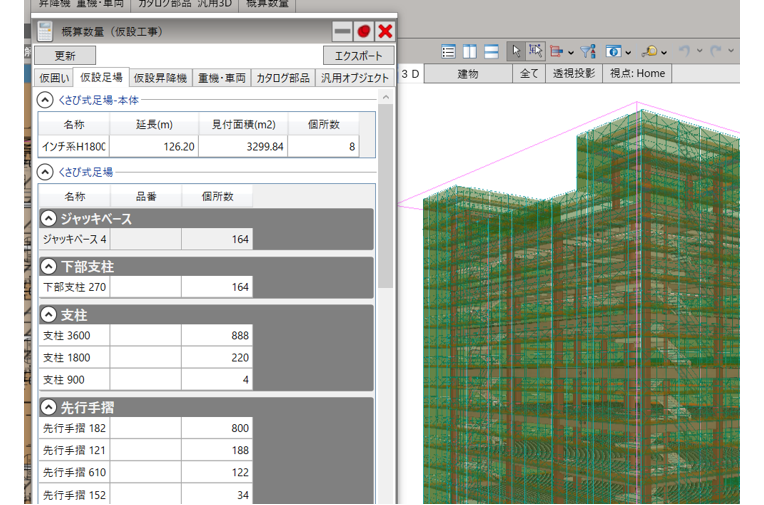This screenshot has width=764, height=505.
Task: Click the undo arrow icon
Action: tap(685, 51)
